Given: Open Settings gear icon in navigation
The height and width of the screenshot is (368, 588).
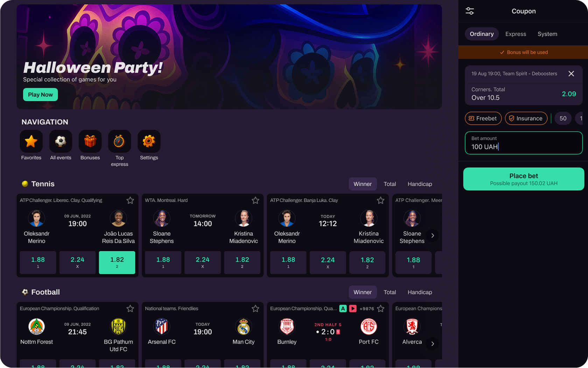Looking at the screenshot, I should [x=149, y=141].
